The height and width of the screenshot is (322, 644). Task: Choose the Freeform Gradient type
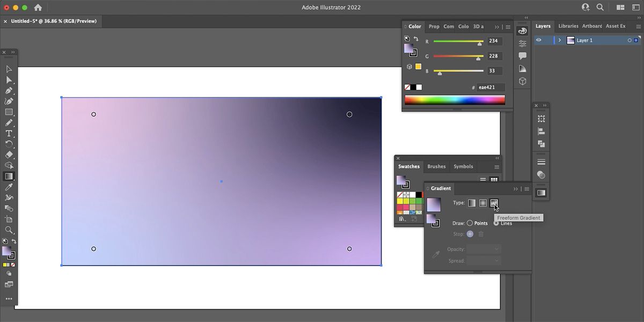494,203
